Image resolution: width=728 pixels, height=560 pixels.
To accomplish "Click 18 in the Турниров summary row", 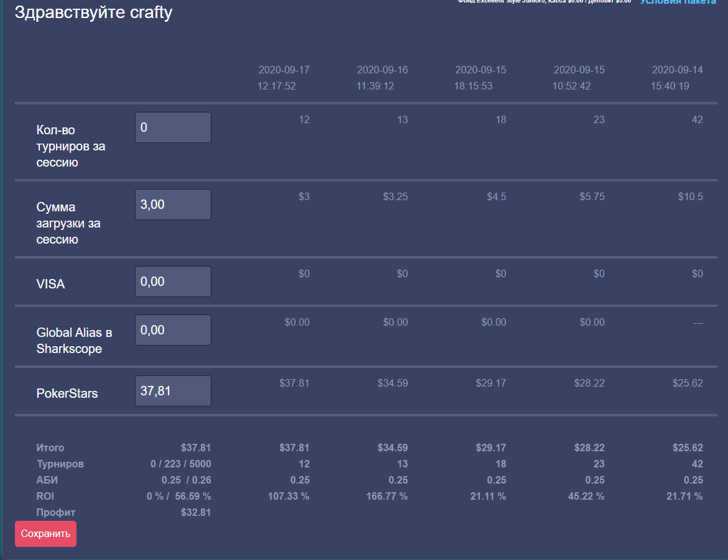I will [501, 464].
